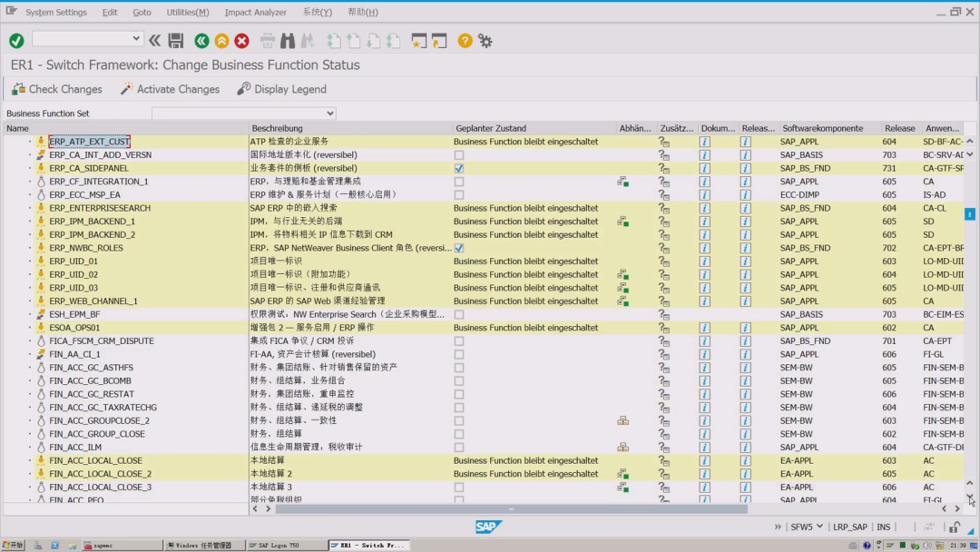The height and width of the screenshot is (552, 980).
Task: Expand the status bar double-arrow chevron
Action: [x=778, y=527]
